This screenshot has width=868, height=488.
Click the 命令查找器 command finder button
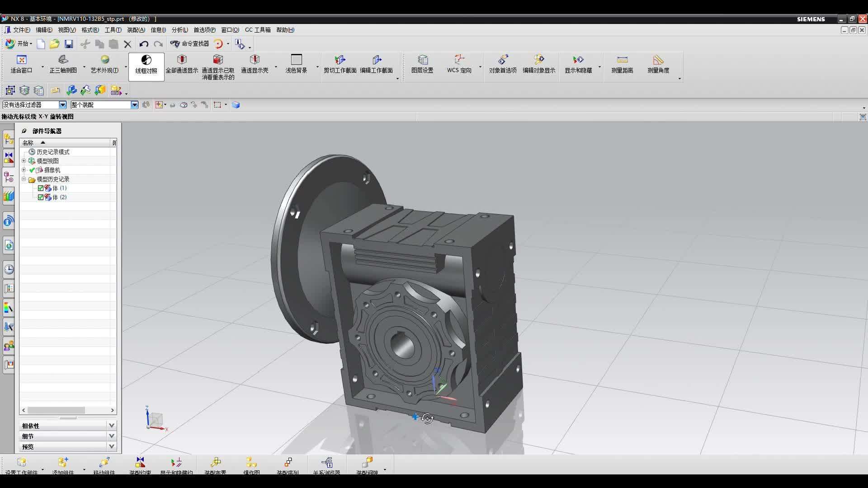(191, 44)
